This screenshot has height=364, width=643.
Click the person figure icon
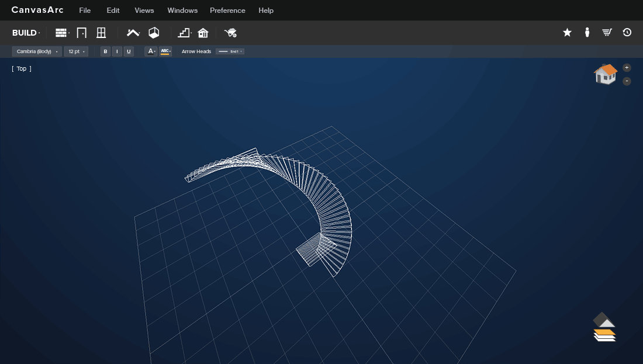tap(587, 32)
